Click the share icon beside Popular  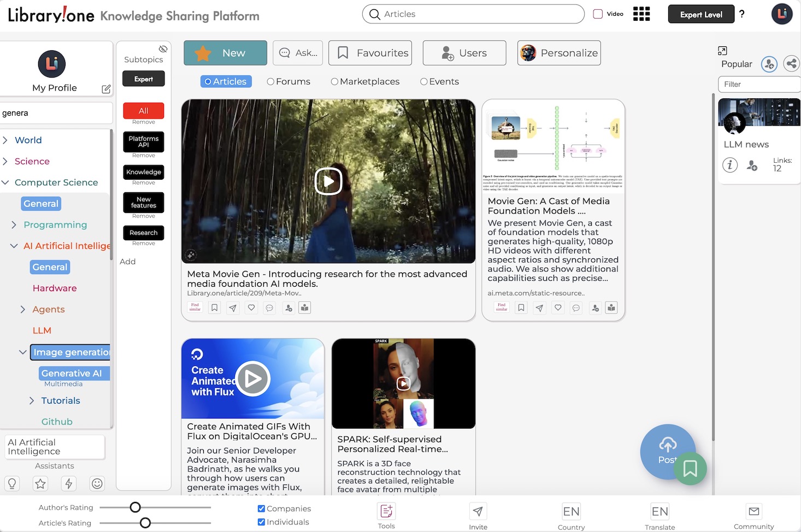coord(791,64)
